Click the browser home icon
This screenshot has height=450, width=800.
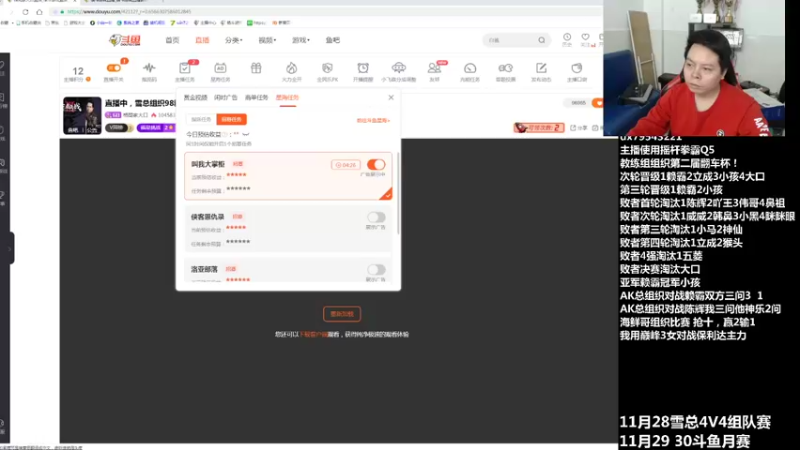39,12
